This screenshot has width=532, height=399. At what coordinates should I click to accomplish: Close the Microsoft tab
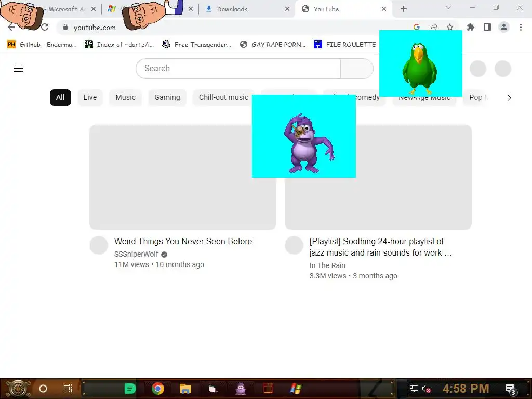tap(94, 9)
